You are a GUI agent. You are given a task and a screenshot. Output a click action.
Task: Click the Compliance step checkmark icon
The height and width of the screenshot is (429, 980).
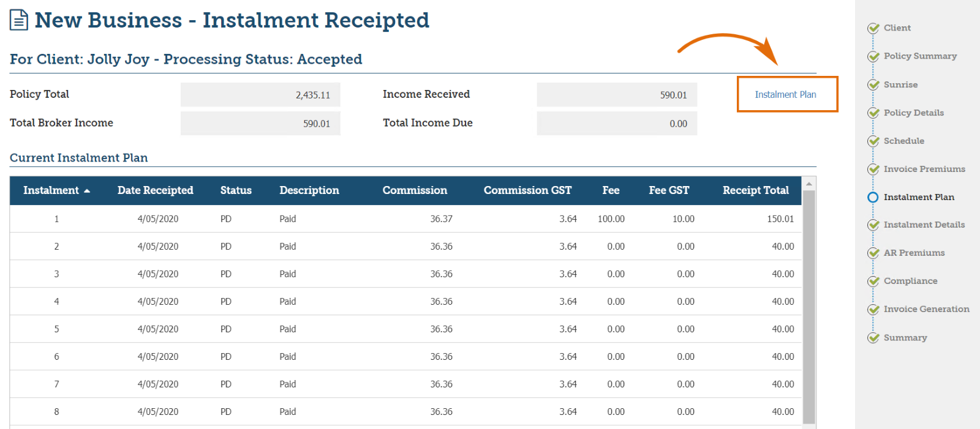coord(873,282)
